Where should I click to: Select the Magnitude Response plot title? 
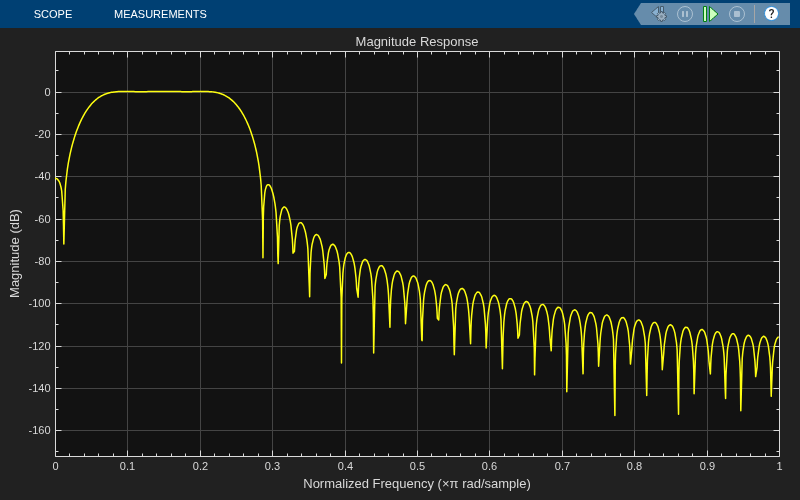coord(417,42)
